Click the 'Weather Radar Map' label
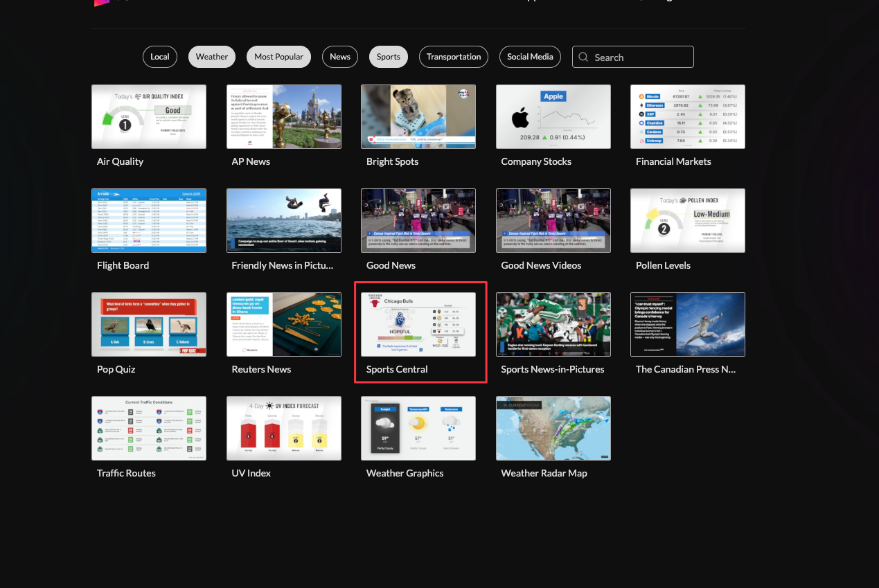Image resolution: width=879 pixels, height=588 pixels. pos(544,473)
